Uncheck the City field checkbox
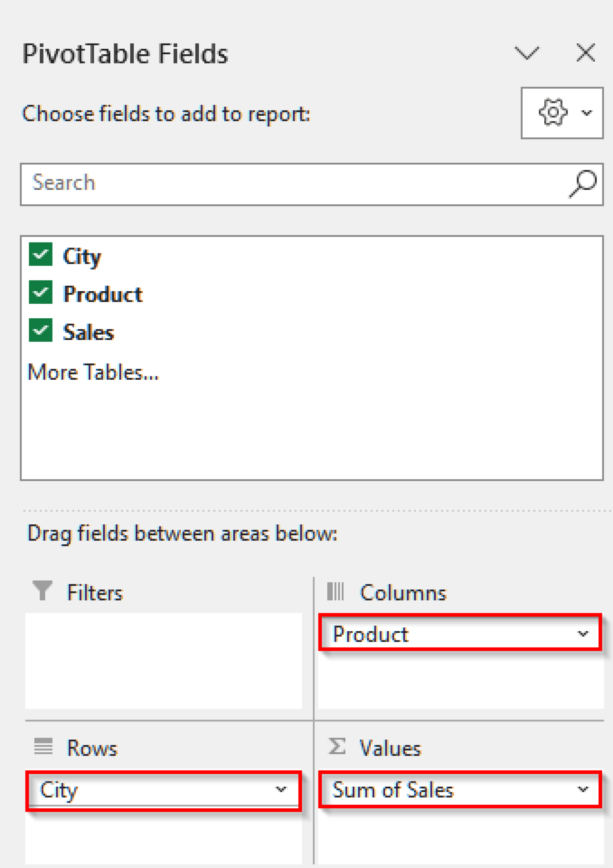 [x=40, y=255]
